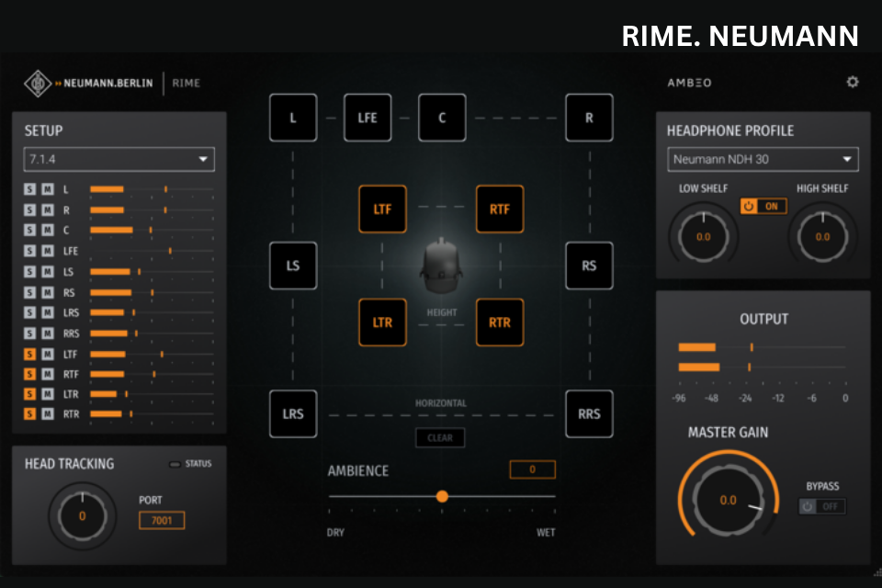Click the Neumann.Berlin logo
This screenshot has width=882, height=588.
(x=88, y=84)
